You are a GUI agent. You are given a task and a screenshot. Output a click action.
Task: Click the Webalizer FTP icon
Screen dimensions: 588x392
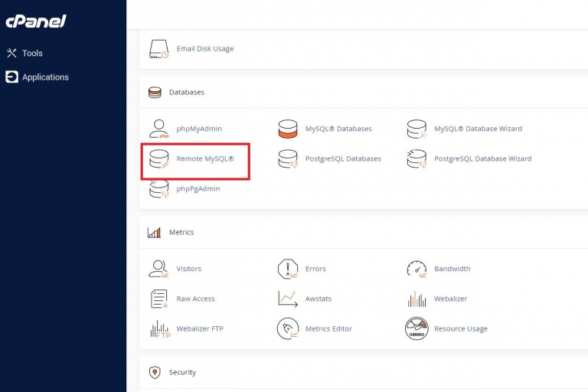click(x=160, y=329)
